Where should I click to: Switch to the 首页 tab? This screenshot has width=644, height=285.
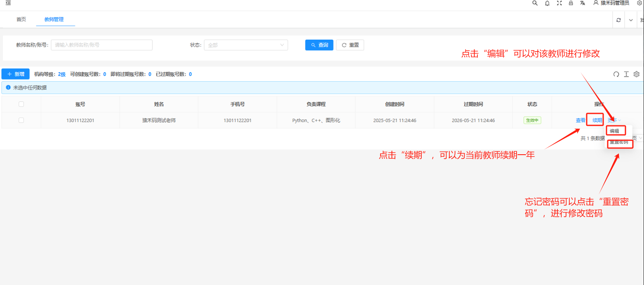coord(21,19)
